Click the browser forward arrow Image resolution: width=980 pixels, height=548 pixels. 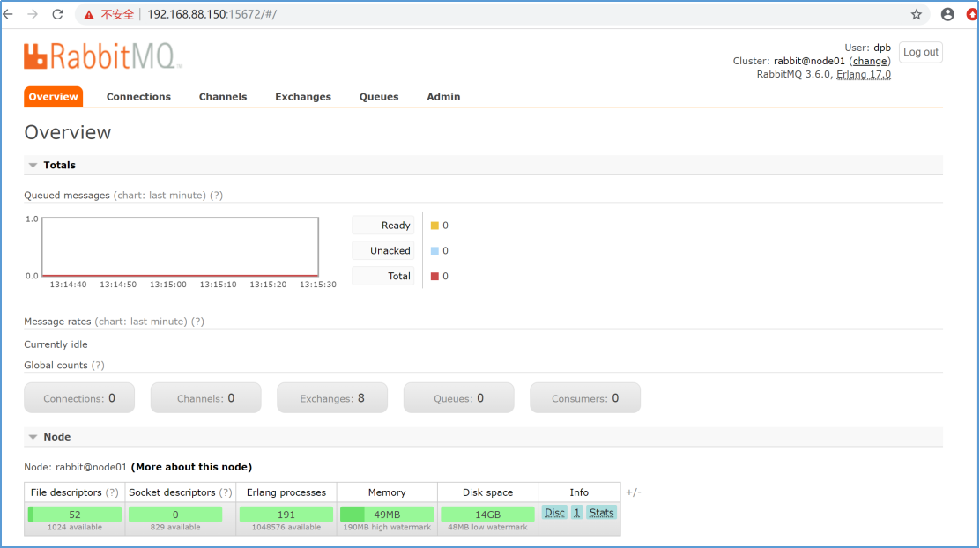pos(33,14)
